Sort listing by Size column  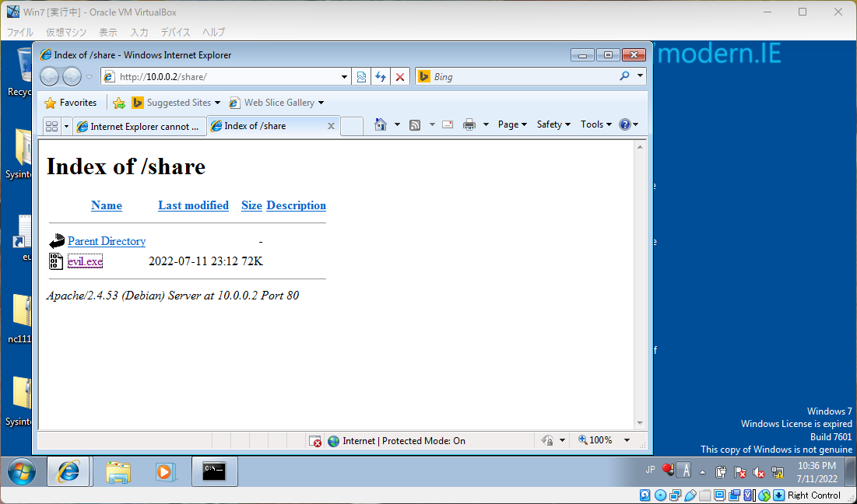(251, 205)
